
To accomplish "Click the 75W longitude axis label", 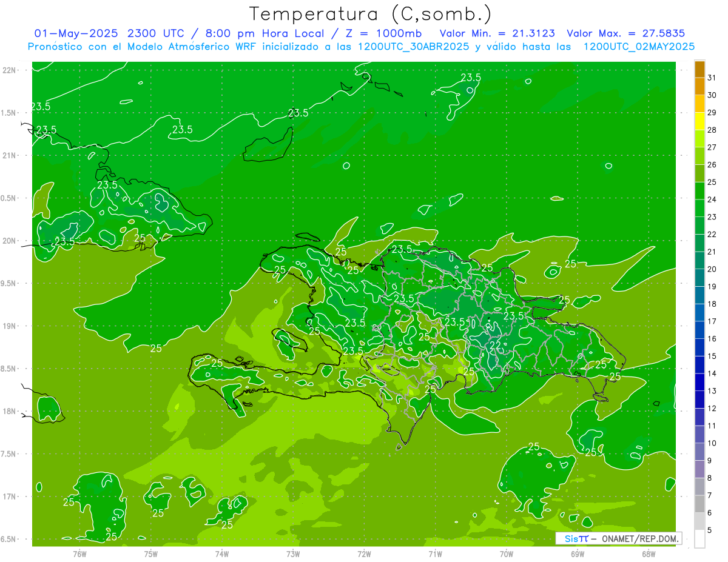I will [151, 554].
